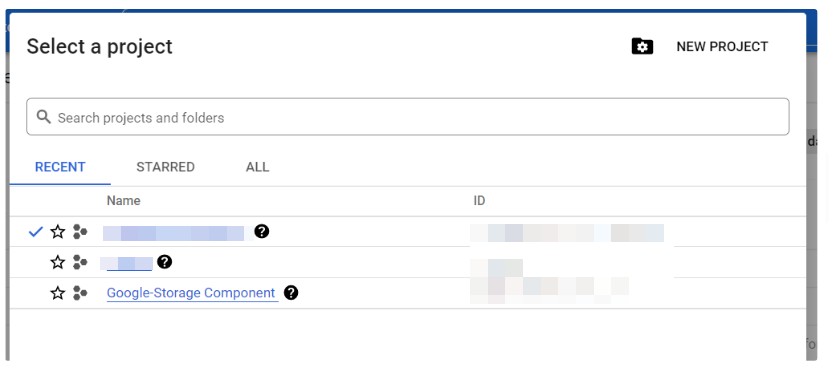Viewport: 835px width, 373px height.
Task: Click project type icon of the checked row
Action: pyautogui.click(x=80, y=232)
